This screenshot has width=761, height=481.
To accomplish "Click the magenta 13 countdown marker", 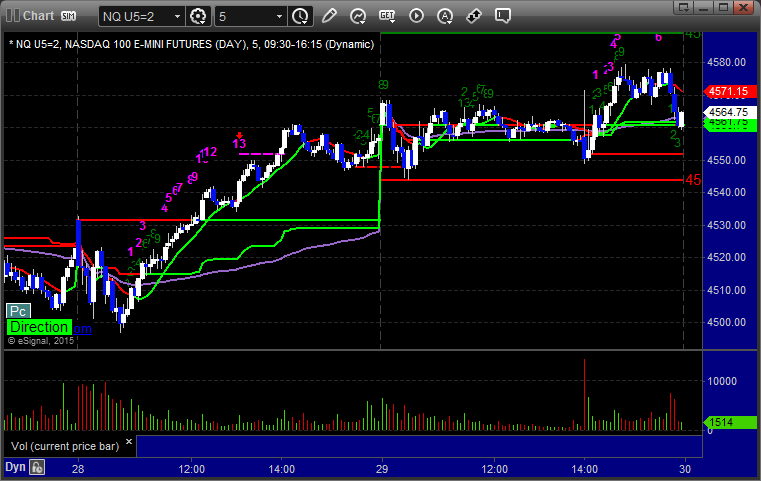I will point(239,144).
